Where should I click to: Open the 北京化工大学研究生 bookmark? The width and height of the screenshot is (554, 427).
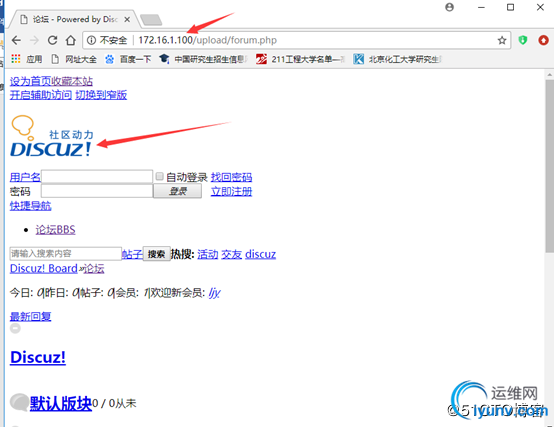point(397,59)
